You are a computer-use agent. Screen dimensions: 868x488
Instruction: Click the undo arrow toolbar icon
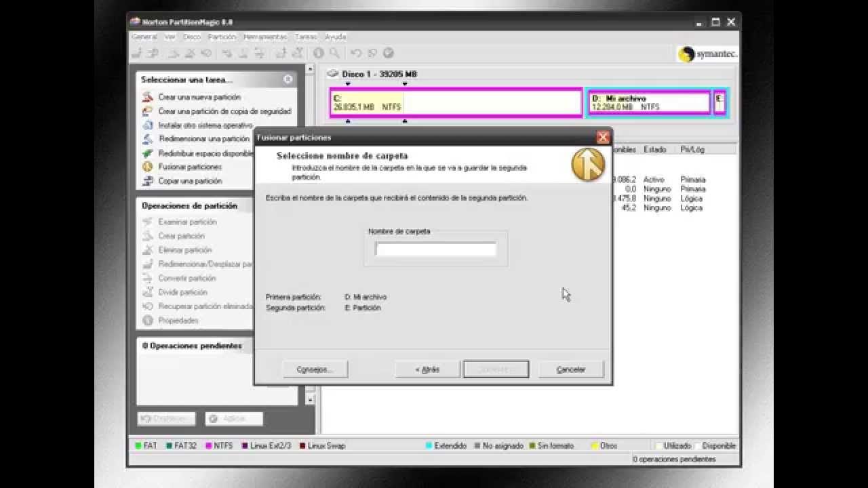coord(357,53)
